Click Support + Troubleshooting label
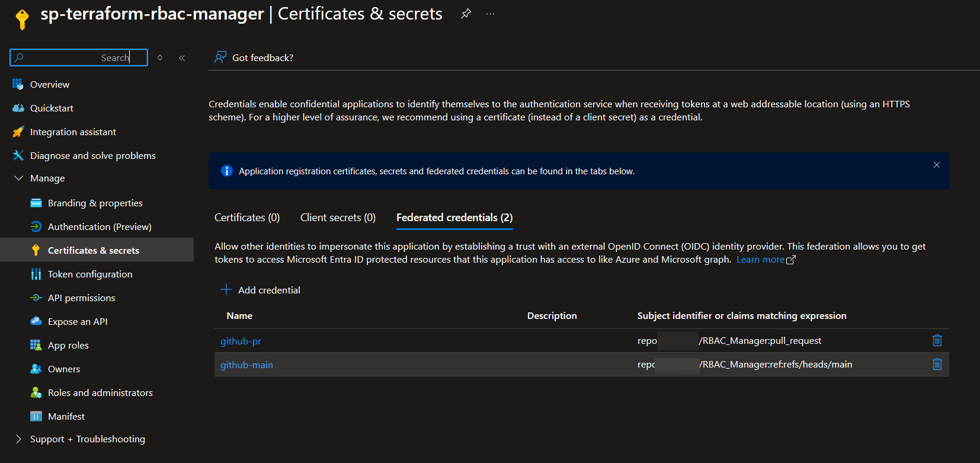 (88, 439)
